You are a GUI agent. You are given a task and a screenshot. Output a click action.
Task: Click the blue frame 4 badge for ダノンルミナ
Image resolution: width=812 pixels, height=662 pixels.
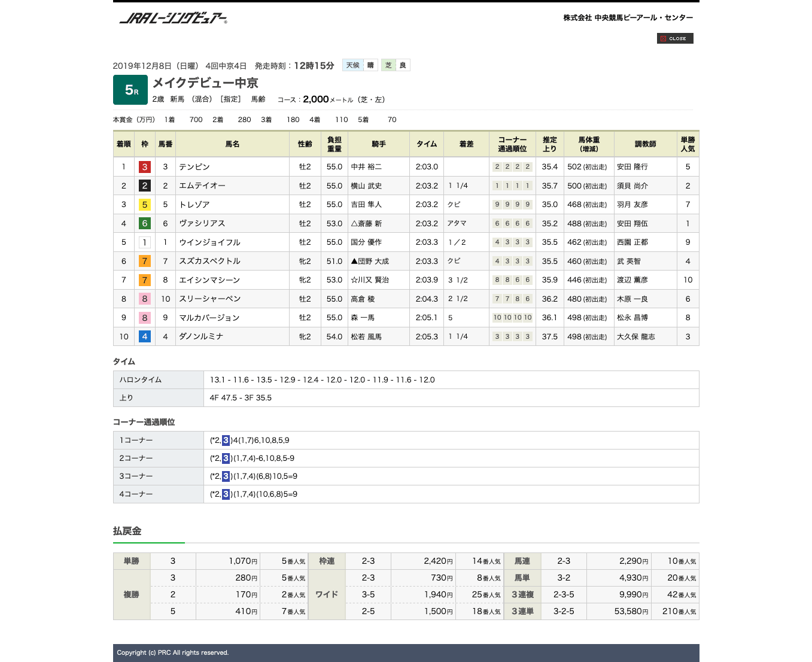(144, 336)
